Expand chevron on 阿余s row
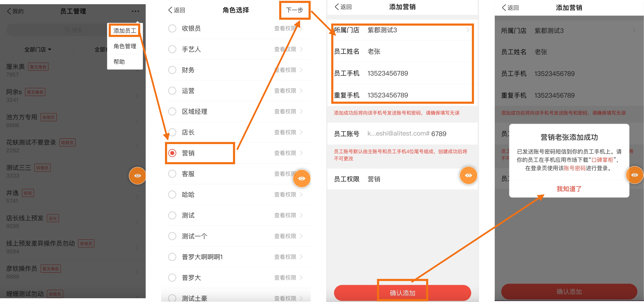The width and height of the screenshot is (644, 302). (x=137, y=96)
